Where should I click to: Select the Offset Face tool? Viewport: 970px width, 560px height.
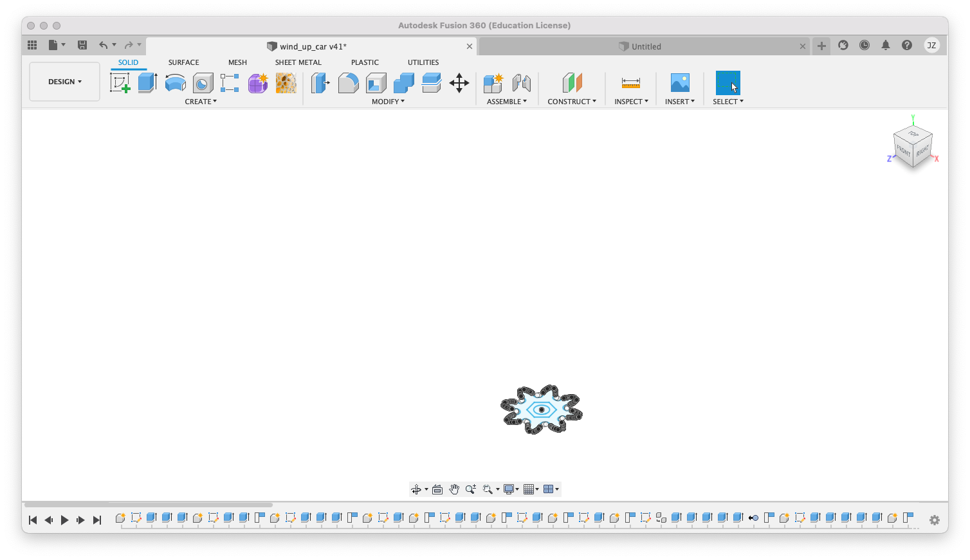432,83
